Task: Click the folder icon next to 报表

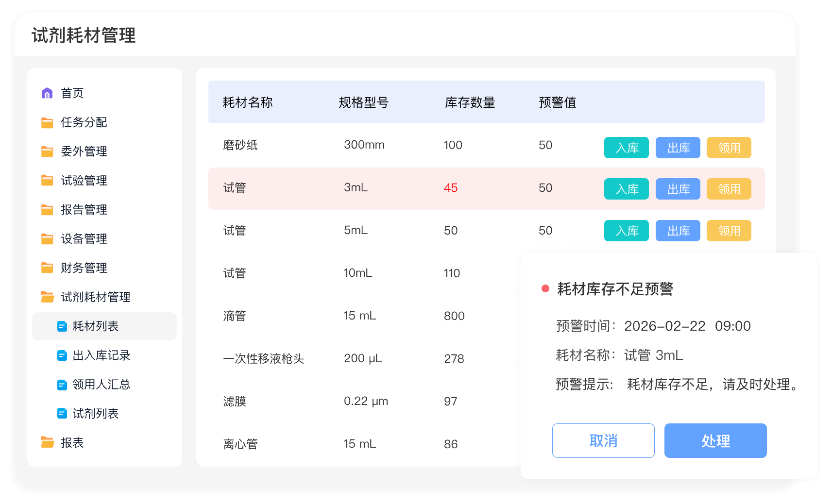Action: pyautogui.click(x=47, y=442)
